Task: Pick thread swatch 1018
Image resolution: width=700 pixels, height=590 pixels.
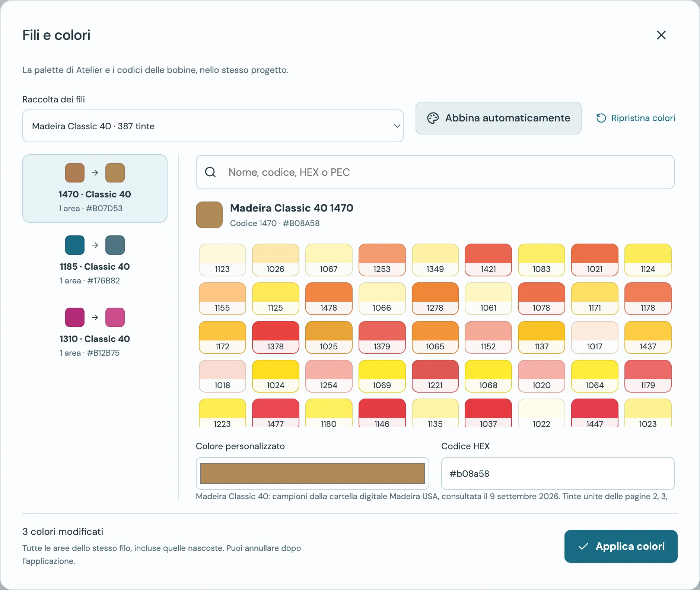Action: (222, 376)
